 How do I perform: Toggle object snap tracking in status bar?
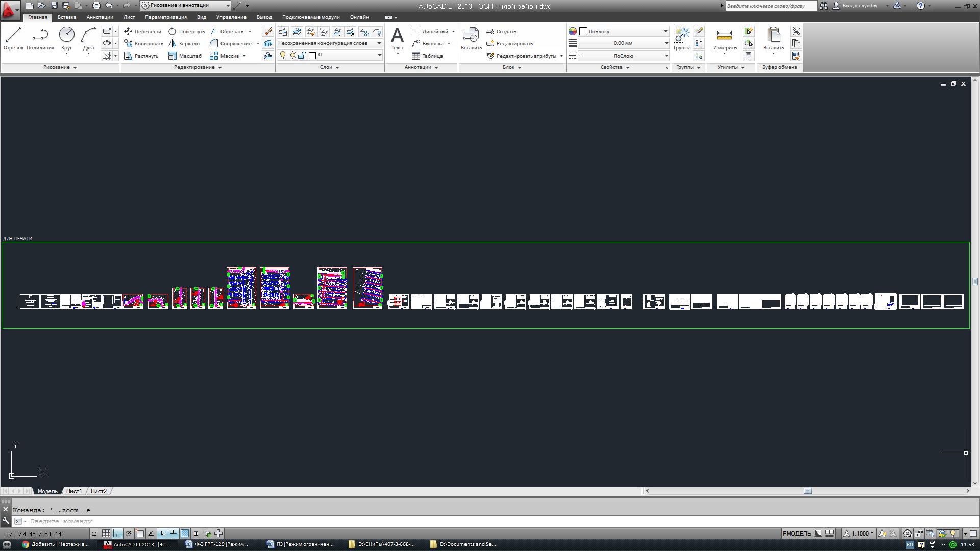pos(151,533)
